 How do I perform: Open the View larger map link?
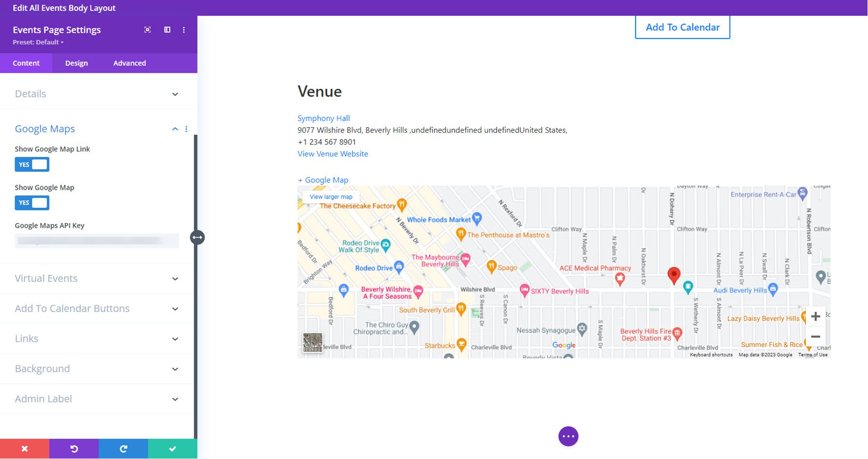[330, 196]
